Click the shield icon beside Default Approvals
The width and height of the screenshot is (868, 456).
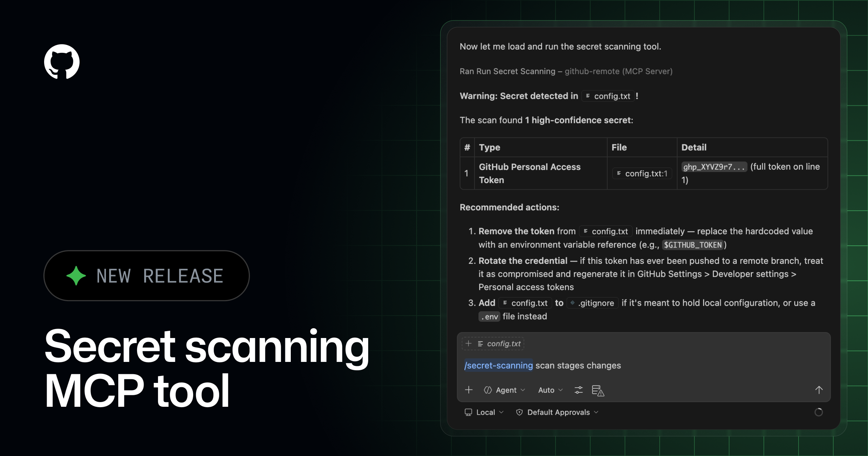pos(519,412)
